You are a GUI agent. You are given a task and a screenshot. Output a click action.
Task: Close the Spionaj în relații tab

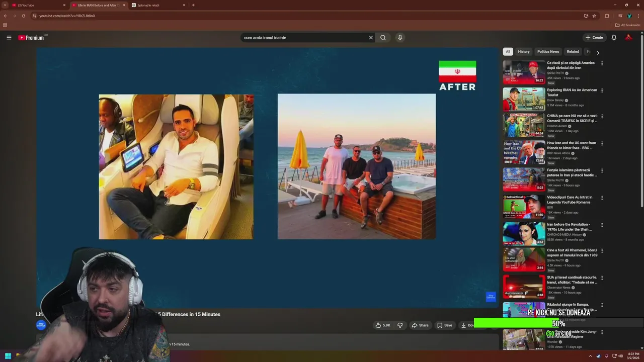coord(184,5)
